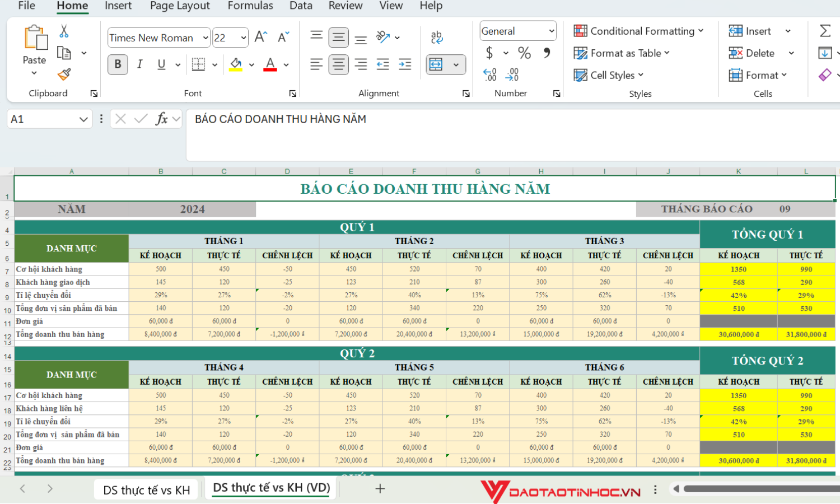Viewport: 840px width, 504px height.
Task: Click the Insert Function fx icon
Action: pos(162,119)
